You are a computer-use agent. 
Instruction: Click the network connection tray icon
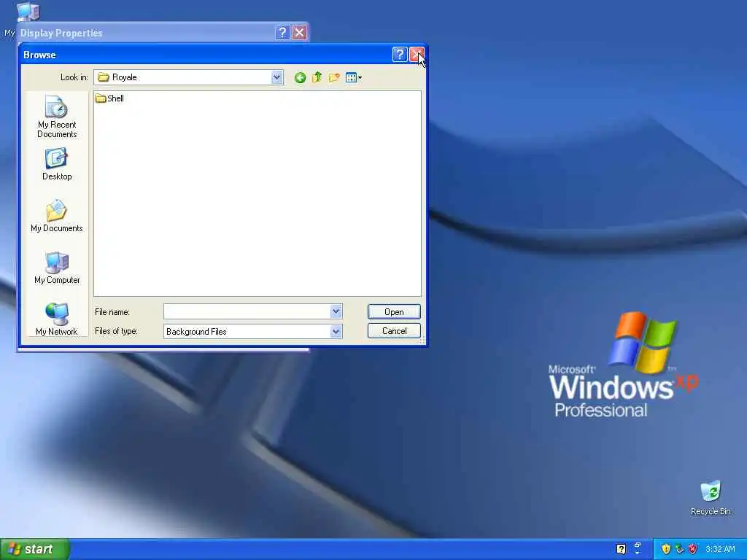click(x=679, y=549)
